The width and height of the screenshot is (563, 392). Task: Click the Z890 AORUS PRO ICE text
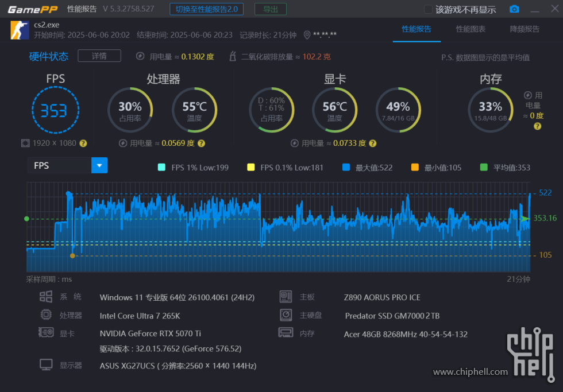point(382,297)
